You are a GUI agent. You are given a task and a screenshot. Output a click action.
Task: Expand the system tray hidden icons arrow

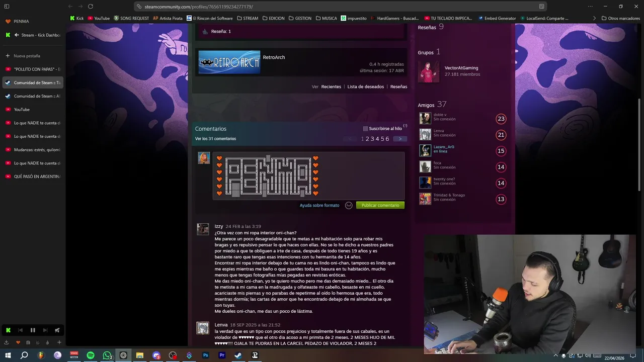pos(556,355)
